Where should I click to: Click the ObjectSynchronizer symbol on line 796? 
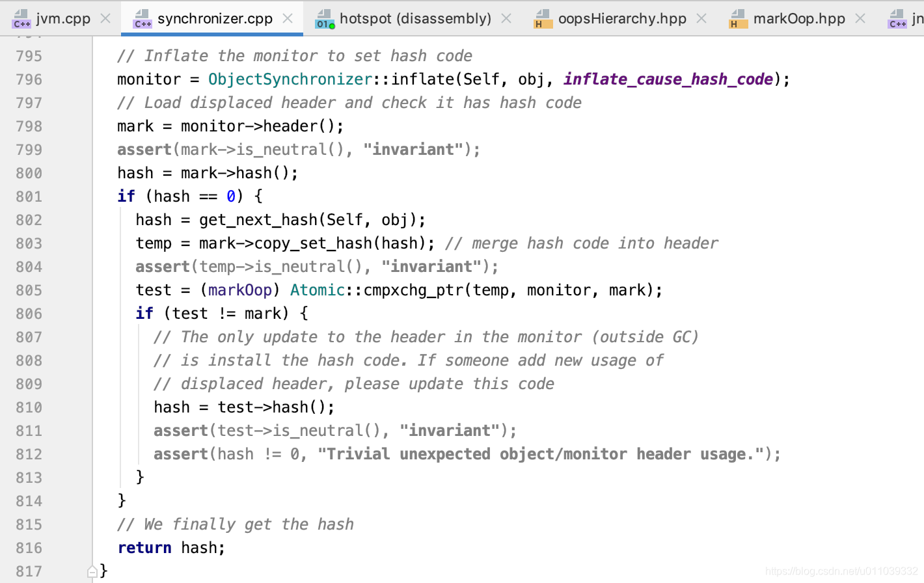(x=290, y=79)
